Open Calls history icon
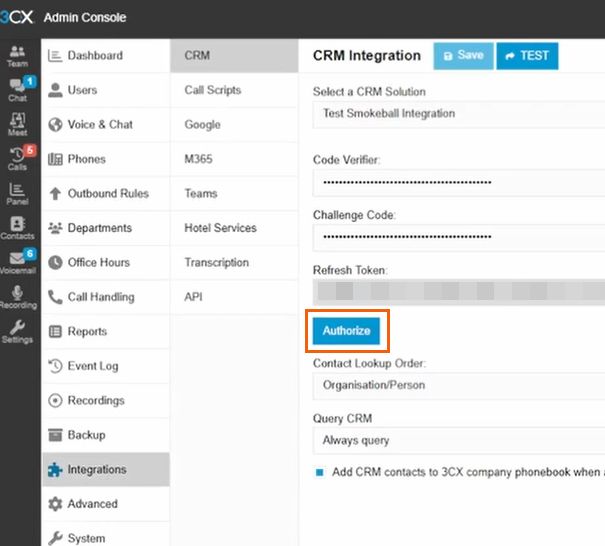 pyautogui.click(x=18, y=158)
